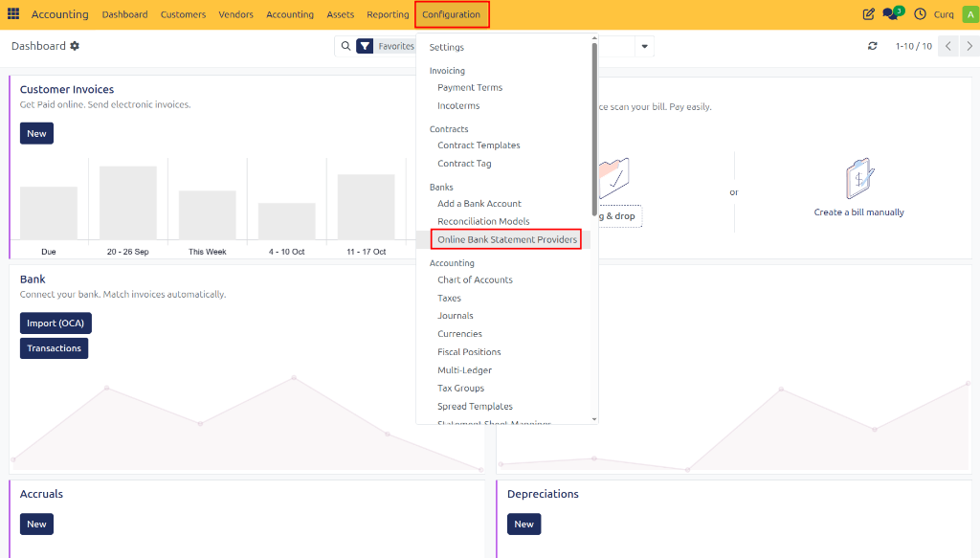The image size is (980, 558).
Task: Open the Vendors menu
Action: [x=235, y=13]
